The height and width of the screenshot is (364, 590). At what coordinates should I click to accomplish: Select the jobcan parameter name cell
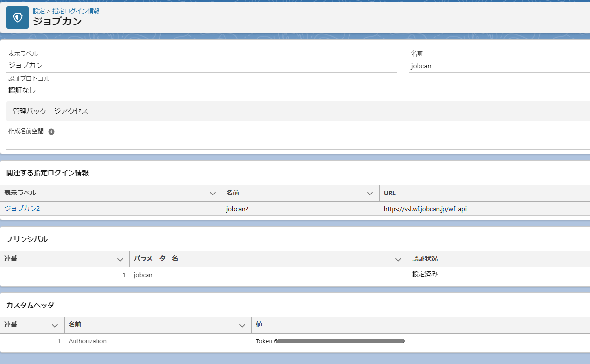(x=269, y=275)
